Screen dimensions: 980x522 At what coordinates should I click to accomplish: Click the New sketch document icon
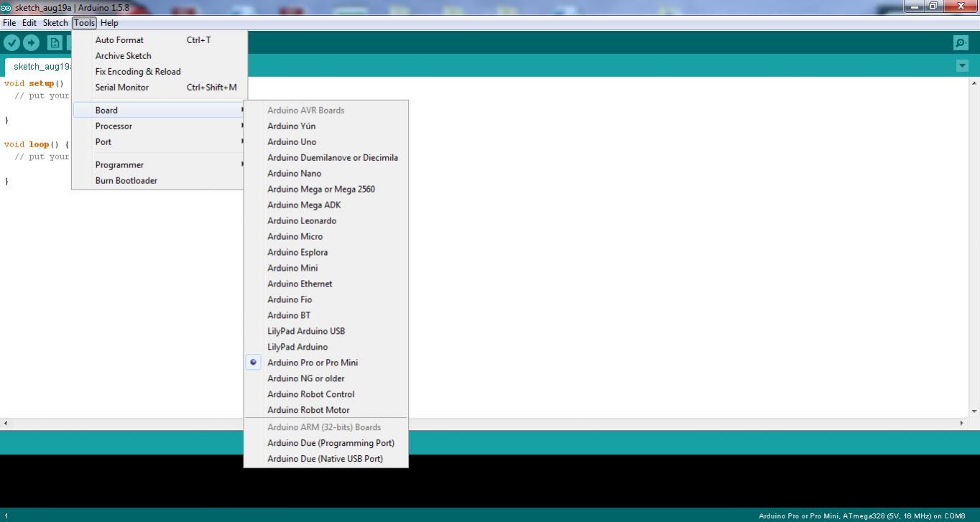[x=55, y=43]
